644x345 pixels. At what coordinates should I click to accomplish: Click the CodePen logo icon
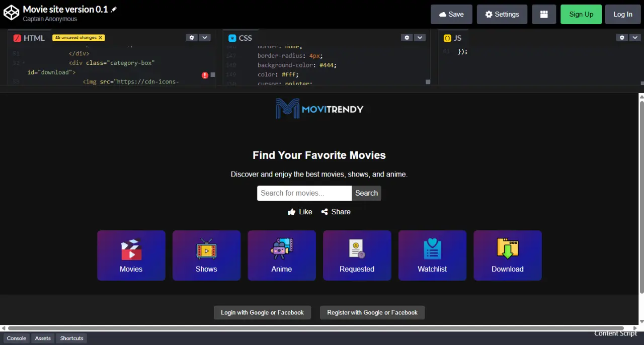(x=11, y=14)
